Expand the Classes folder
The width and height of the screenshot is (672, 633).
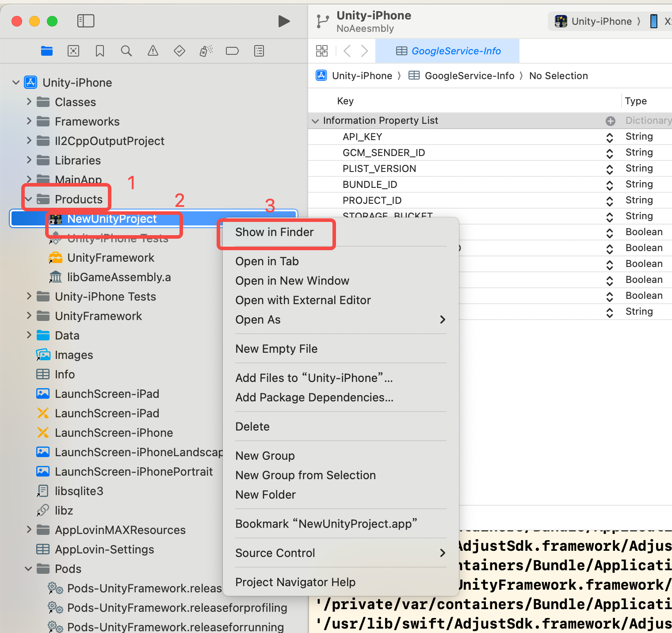coord(29,102)
